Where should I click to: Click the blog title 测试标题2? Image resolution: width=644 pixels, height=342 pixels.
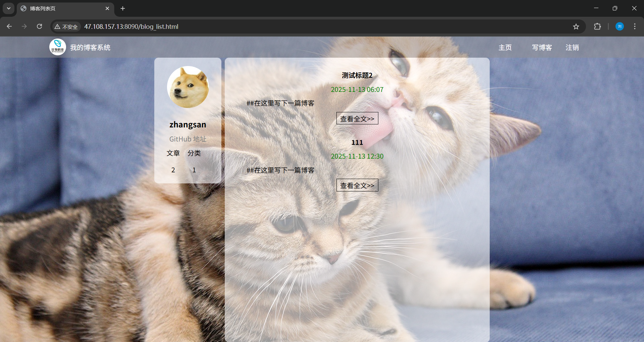[x=357, y=75]
